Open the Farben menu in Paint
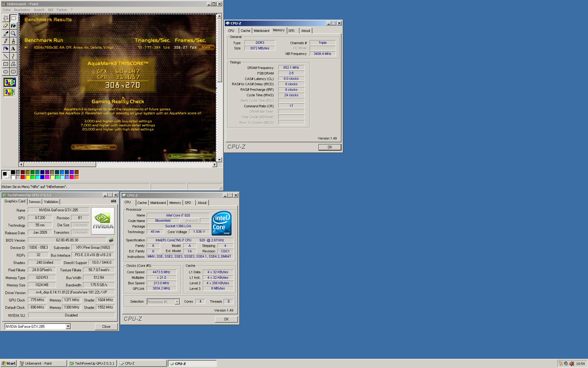The height and width of the screenshot is (368, 588). tap(62, 10)
